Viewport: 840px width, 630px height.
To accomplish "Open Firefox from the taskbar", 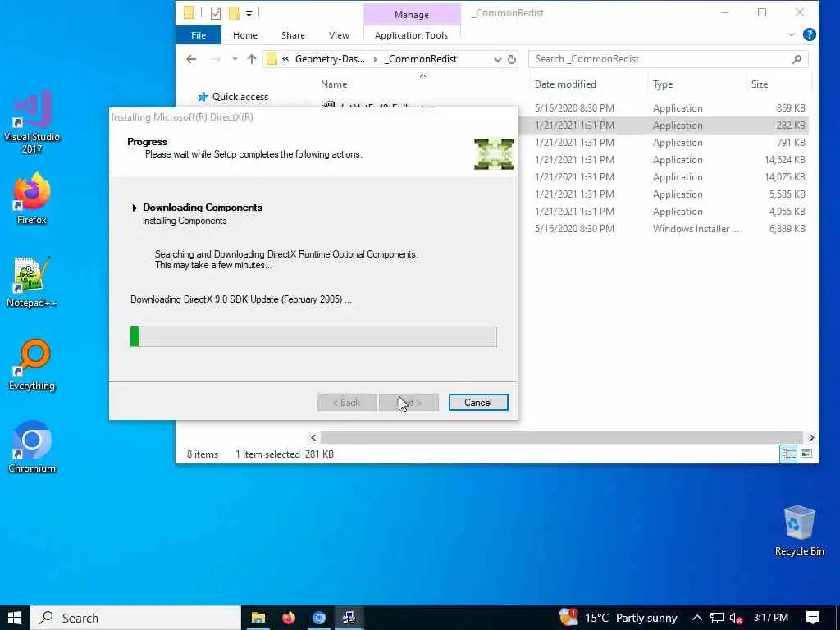I will pos(289,618).
